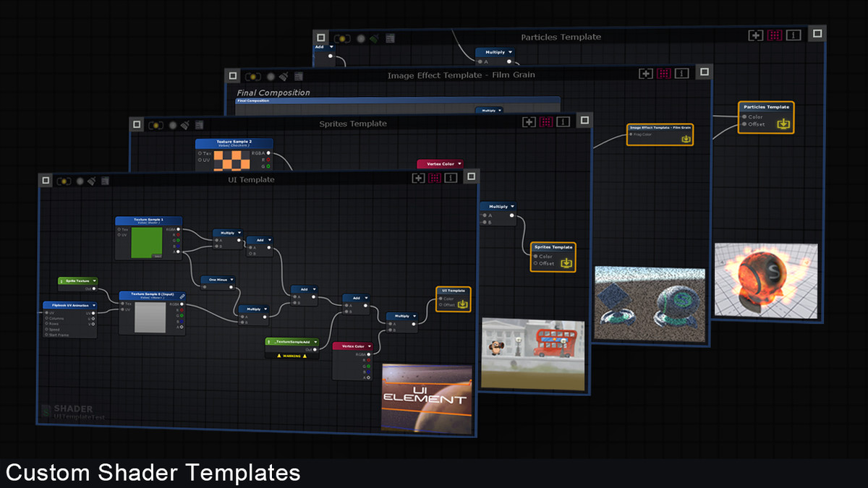Click the right panel square button in UI Template window
The image size is (868, 488).
pyautogui.click(x=471, y=176)
